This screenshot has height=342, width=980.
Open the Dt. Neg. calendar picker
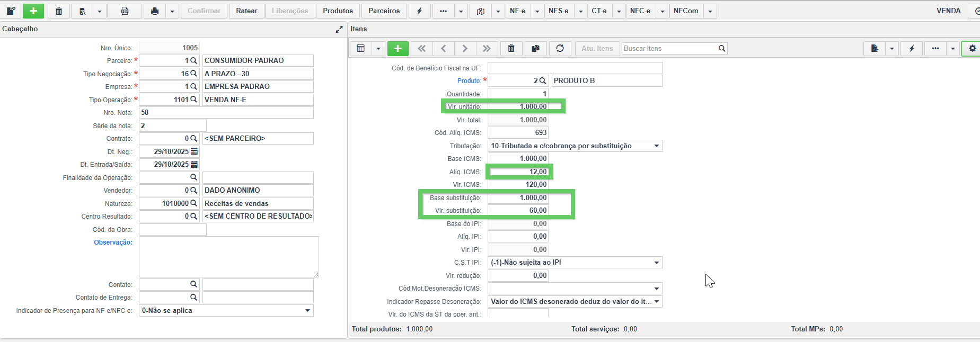point(194,151)
